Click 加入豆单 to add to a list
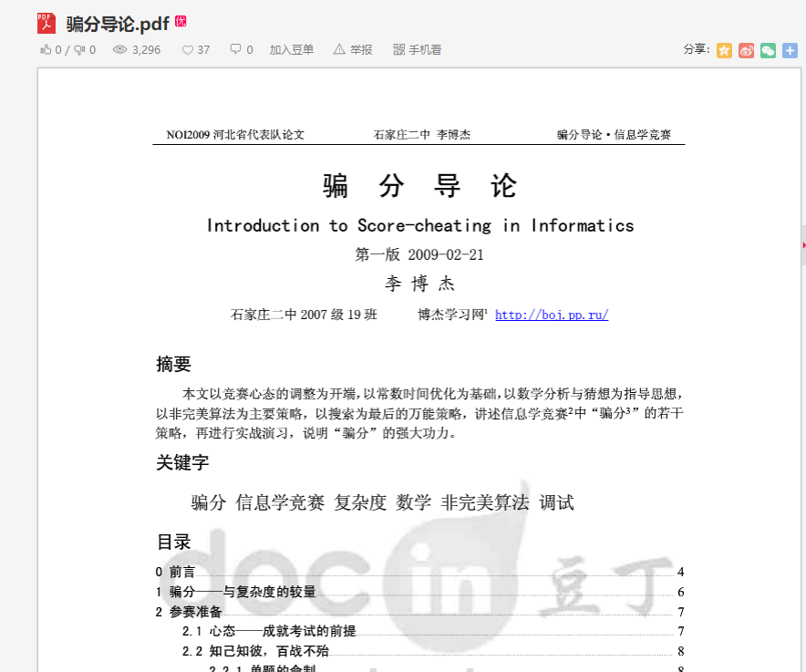The width and height of the screenshot is (806, 672). click(292, 49)
